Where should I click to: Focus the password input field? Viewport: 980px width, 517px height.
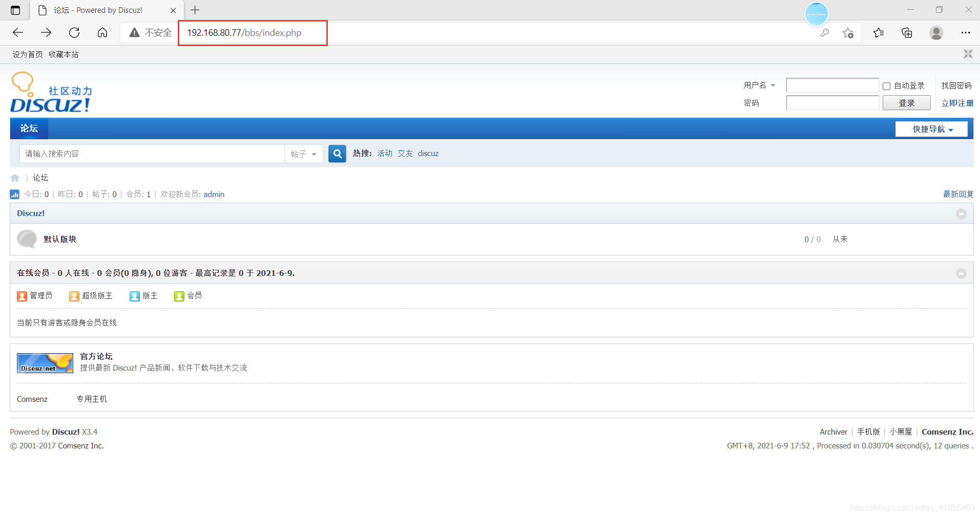point(832,103)
